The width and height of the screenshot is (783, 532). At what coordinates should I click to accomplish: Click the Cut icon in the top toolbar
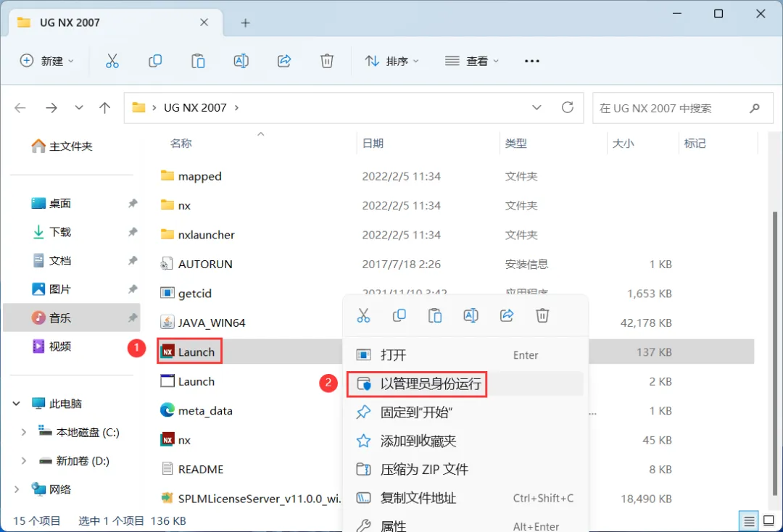point(112,61)
